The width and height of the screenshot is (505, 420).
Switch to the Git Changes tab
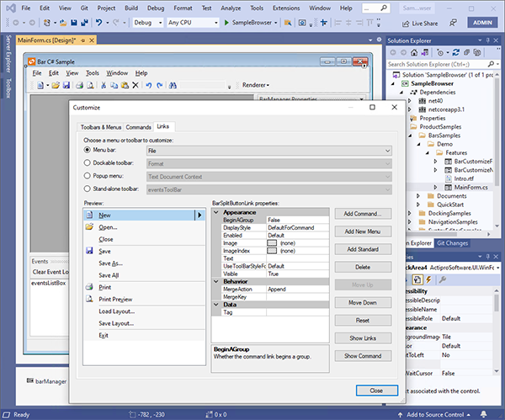(452, 243)
